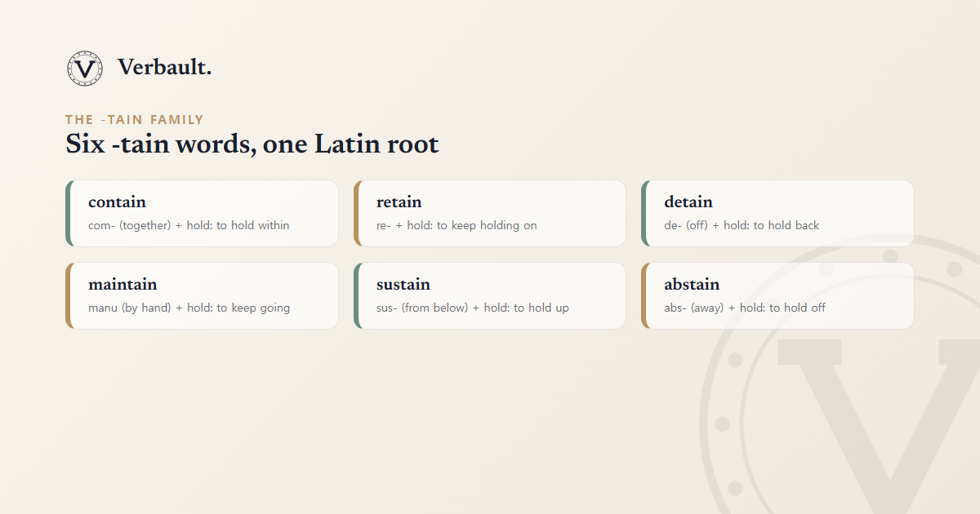This screenshot has width=980, height=514.
Task: Open the 'contain' word card title
Action: (117, 202)
